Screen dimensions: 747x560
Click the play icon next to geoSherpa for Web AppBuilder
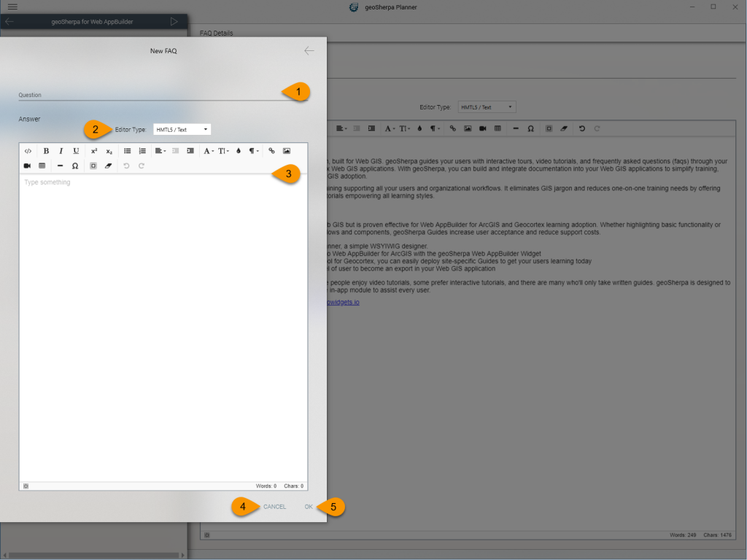(x=174, y=21)
